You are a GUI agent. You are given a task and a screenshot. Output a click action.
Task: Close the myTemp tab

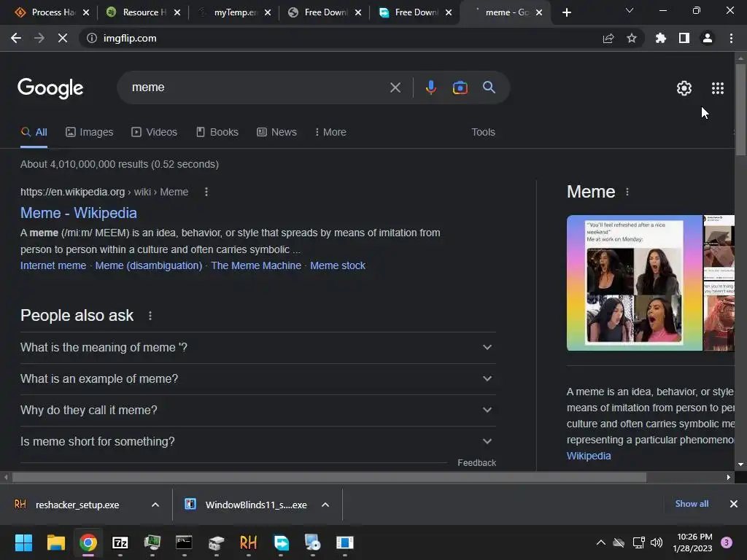268,12
